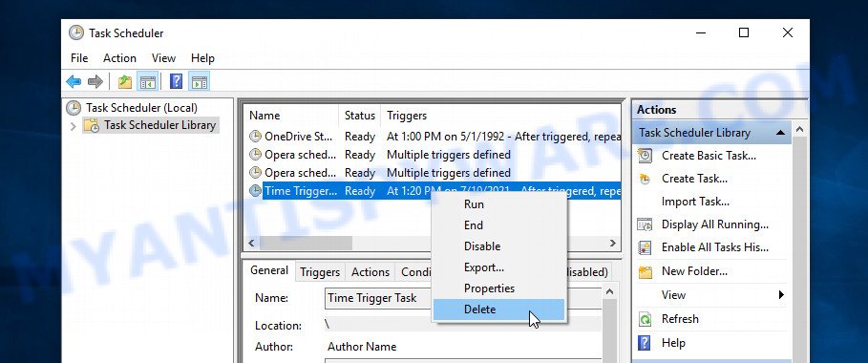Image resolution: width=868 pixels, height=363 pixels.
Task: Toggle the Show/Hide Action Pane toolbar icon
Action: coord(200,82)
